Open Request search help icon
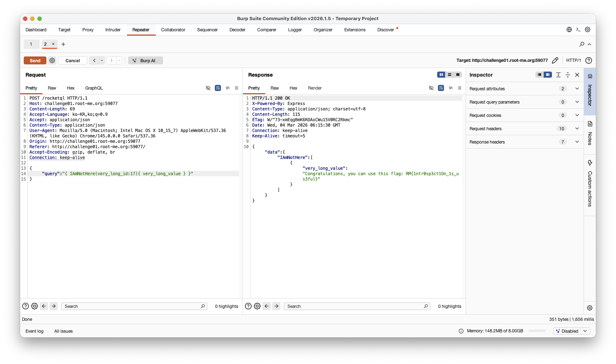616x364 pixels. point(26,306)
